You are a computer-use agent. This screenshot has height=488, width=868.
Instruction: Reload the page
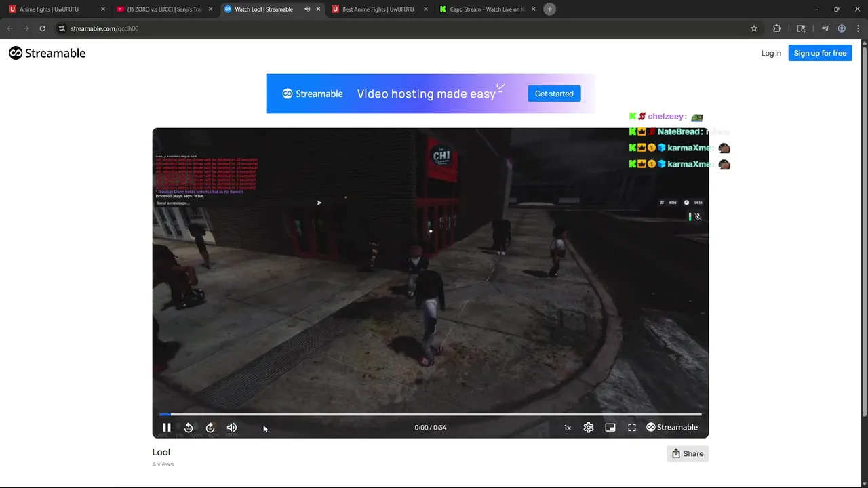42,28
